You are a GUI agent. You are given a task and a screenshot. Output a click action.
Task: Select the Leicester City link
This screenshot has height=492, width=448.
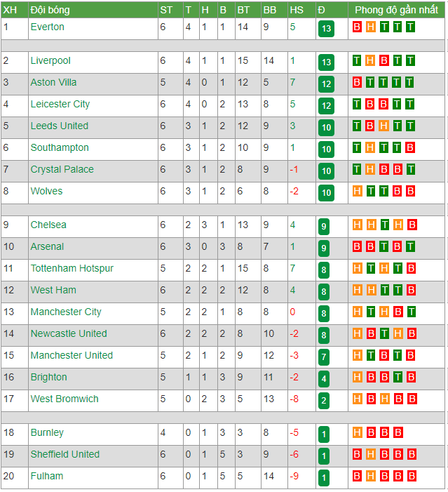click(60, 104)
